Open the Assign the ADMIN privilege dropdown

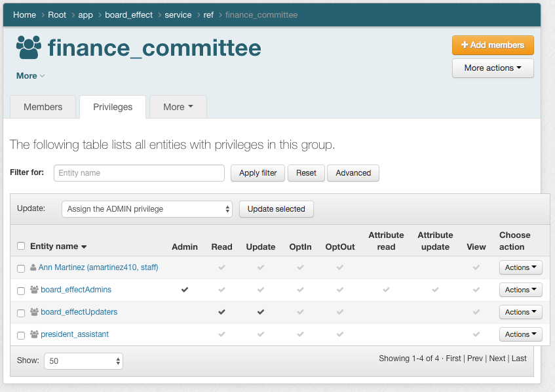(147, 209)
